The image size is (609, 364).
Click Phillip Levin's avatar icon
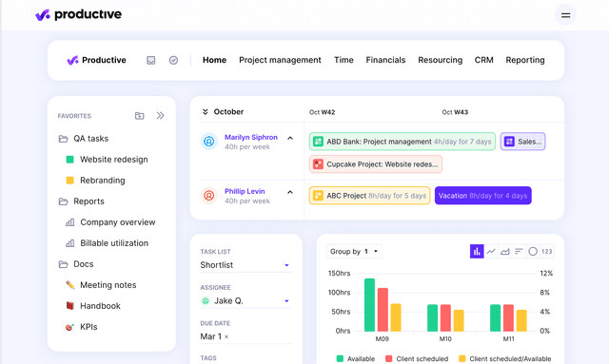(209, 196)
